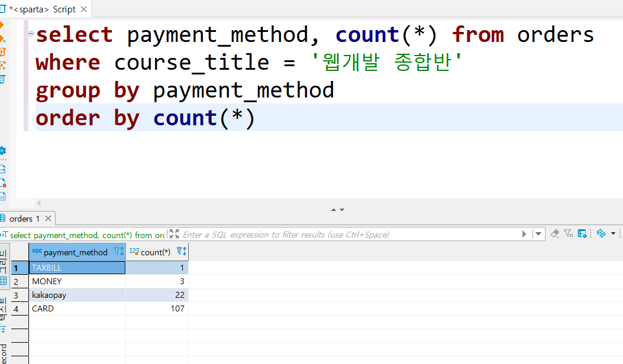Click the blue 'count' in the select line
623x364 pixels.
click(367, 34)
